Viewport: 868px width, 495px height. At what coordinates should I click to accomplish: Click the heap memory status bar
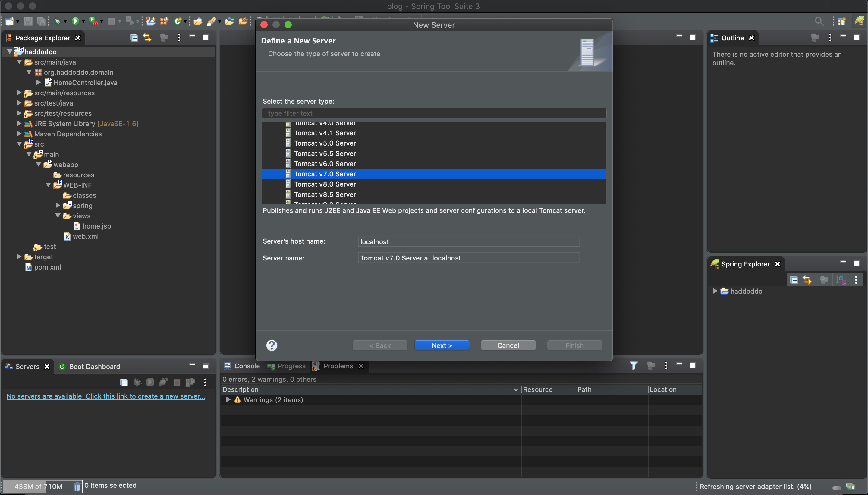(x=38, y=486)
